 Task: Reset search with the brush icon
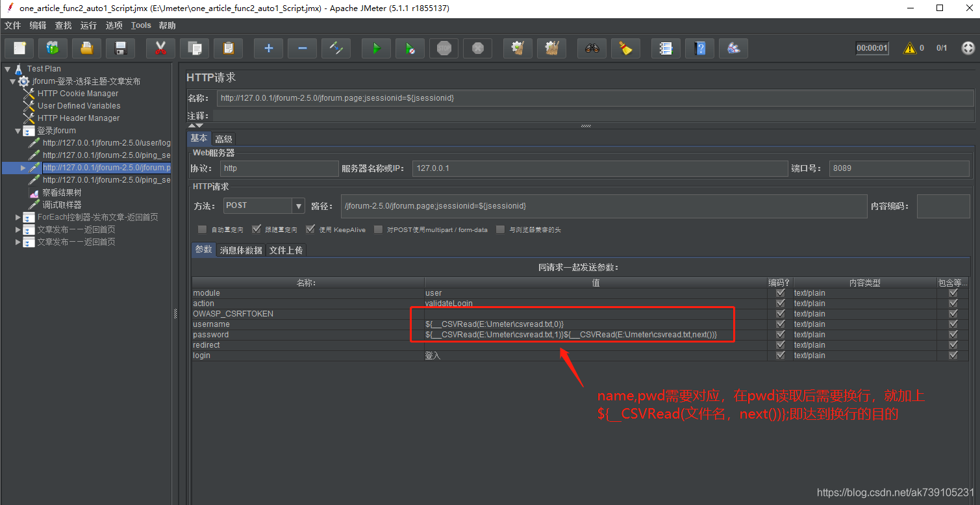(x=625, y=48)
